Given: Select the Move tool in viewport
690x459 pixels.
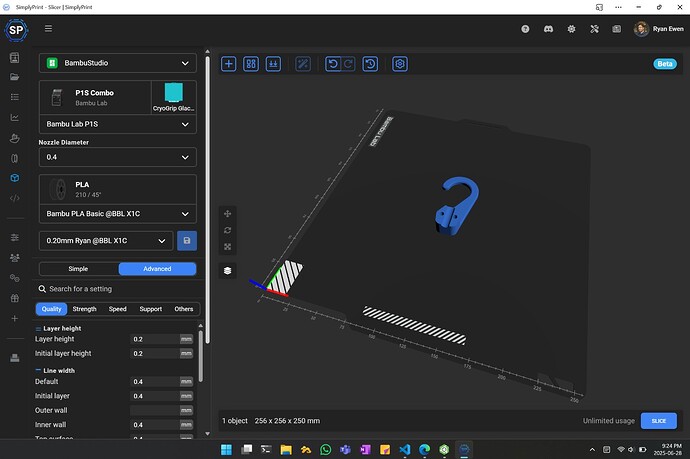Looking at the screenshot, I should pos(228,214).
